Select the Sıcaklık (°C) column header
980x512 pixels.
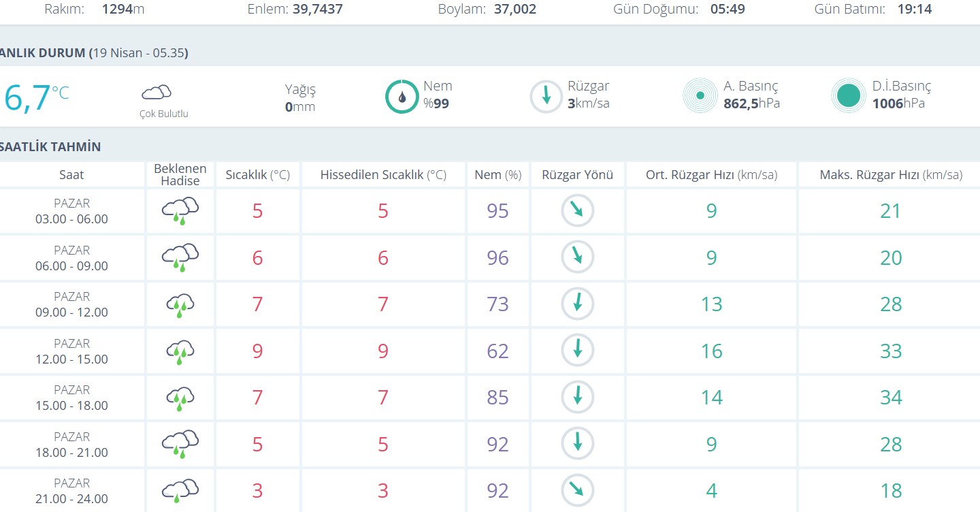(x=257, y=175)
